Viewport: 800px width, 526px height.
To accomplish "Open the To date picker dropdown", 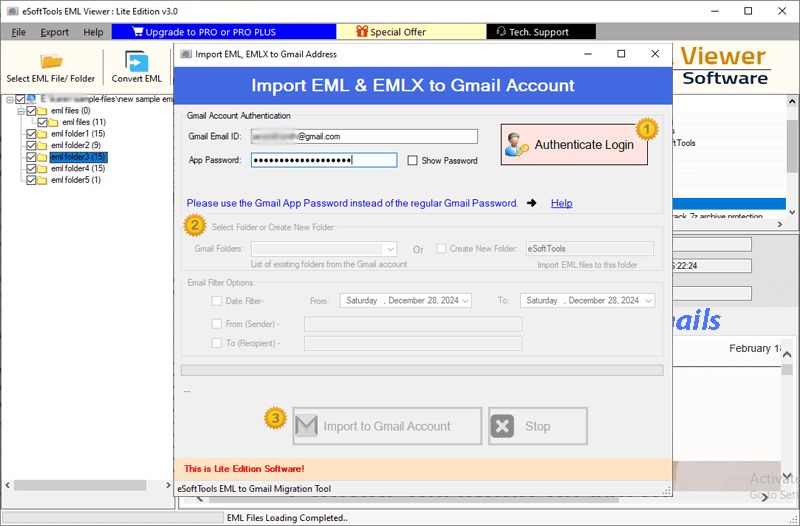I will coord(648,301).
